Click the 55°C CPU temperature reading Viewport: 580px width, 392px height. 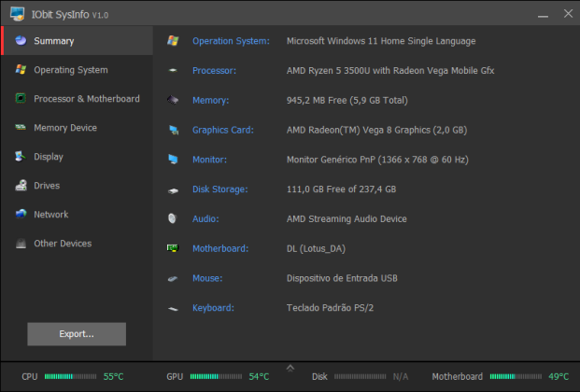[114, 376]
